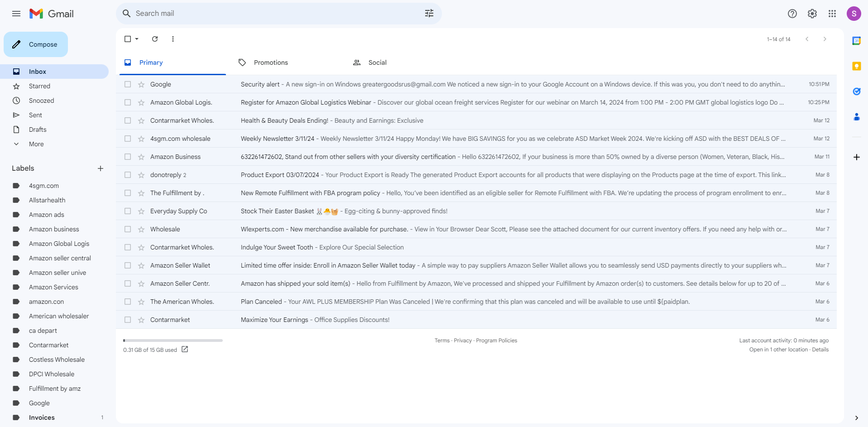Go to newer messages page arrow

tap(807, 39)
